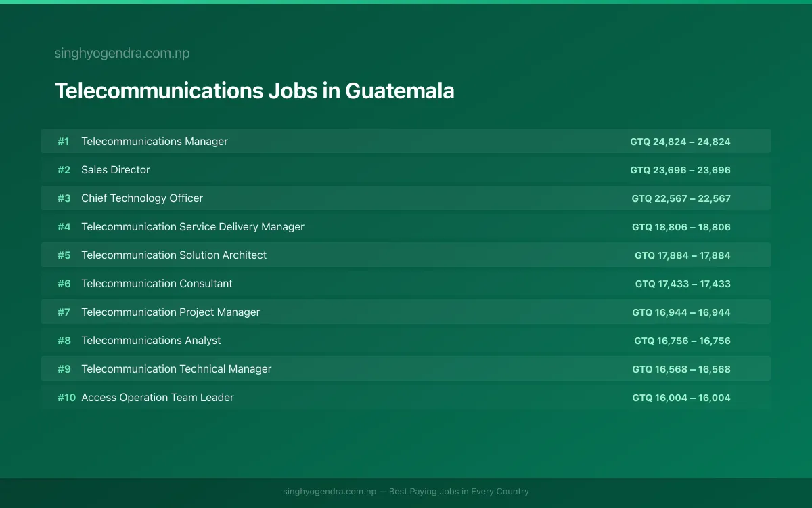Select the Chief Technology Officer job title
The image size is (812, 508).
pyautogui.click(x=142, y=198)
